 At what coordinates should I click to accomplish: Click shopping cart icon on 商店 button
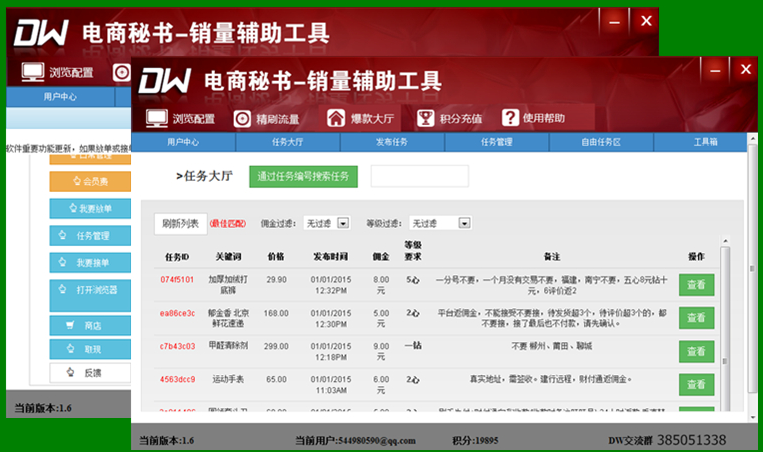tap(70, 325)
